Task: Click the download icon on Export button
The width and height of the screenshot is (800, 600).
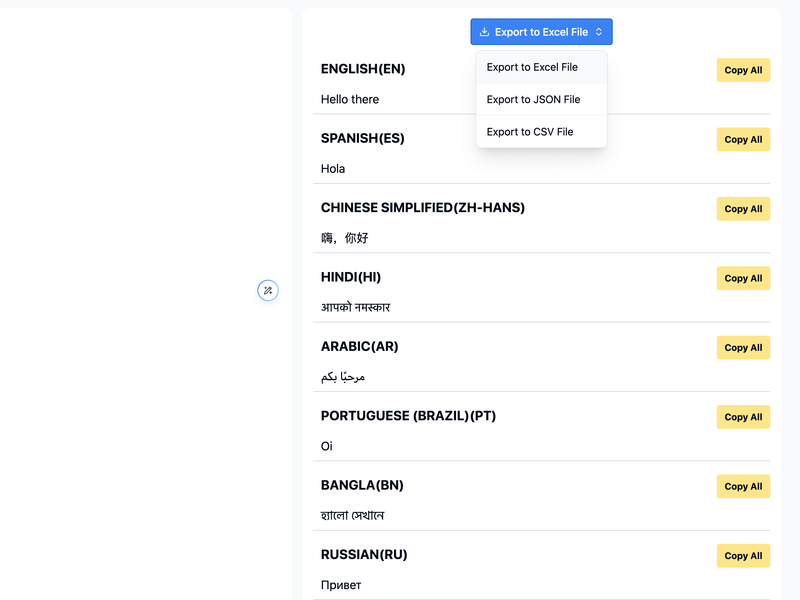Action: (x=483, y=31)
